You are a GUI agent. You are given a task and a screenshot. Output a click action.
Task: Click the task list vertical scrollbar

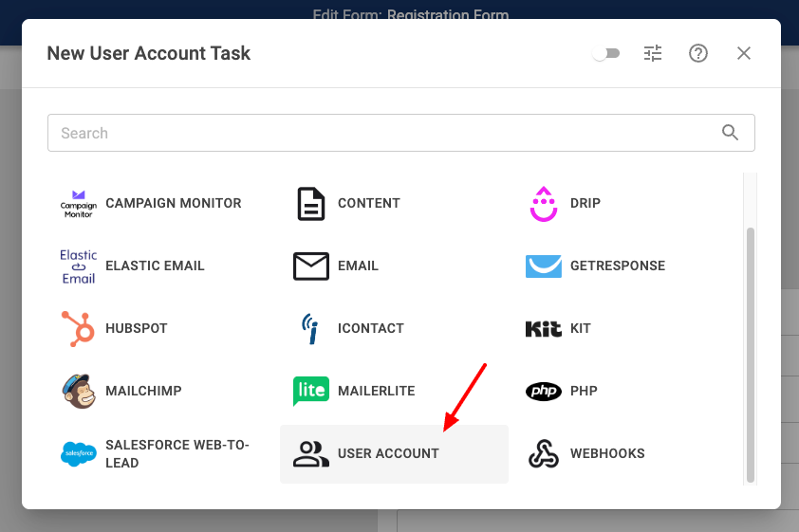[751, 351]
